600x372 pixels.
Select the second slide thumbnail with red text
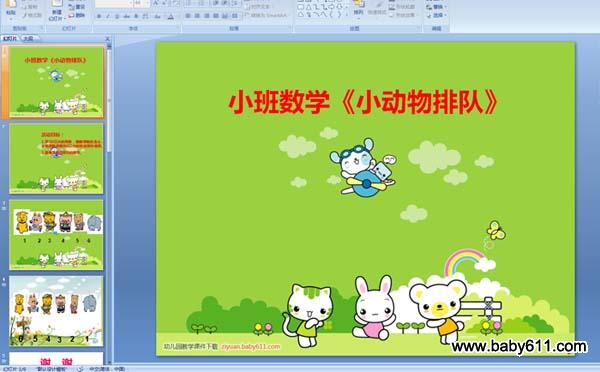[x=56, y=158]
